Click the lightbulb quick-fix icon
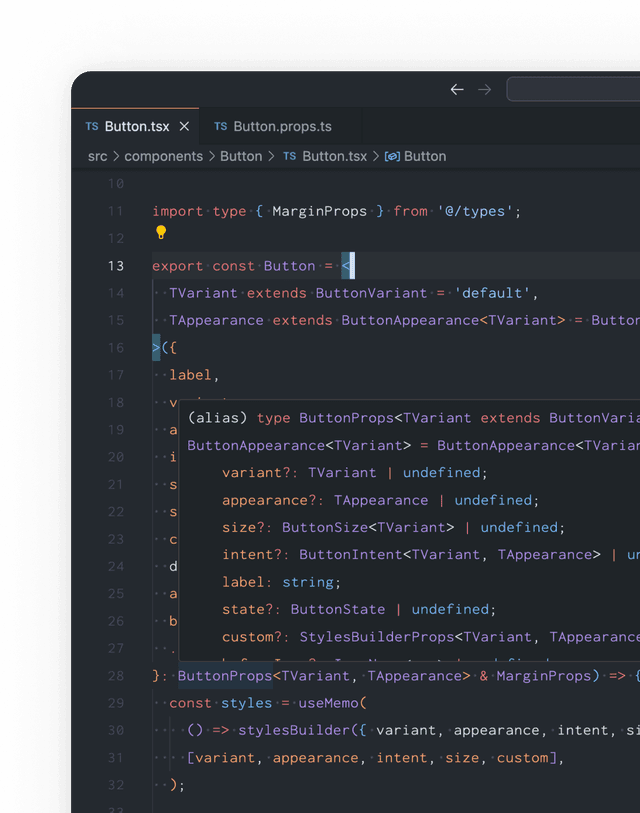This screenshot has width=640, height=813. [x=160, y=234]
